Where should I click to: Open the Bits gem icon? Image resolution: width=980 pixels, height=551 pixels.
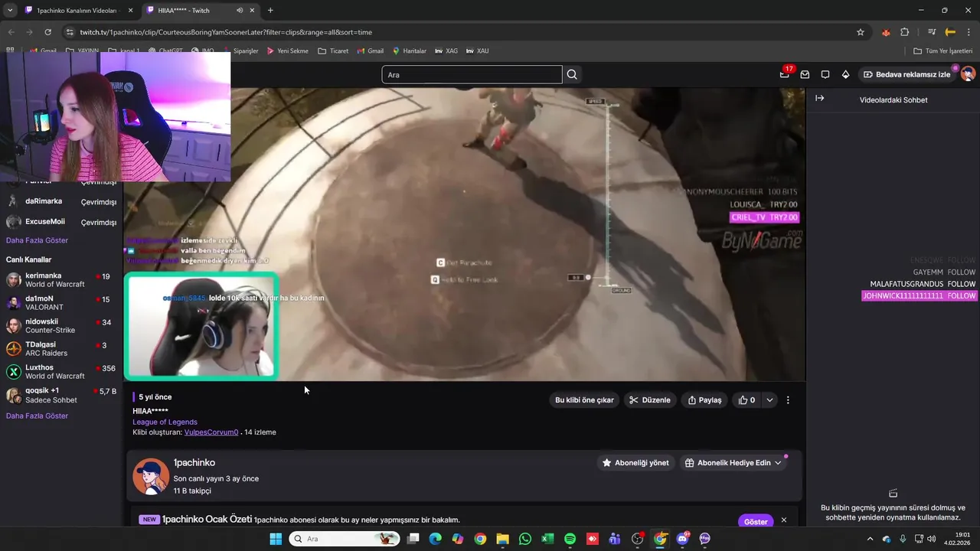(845, 74)
